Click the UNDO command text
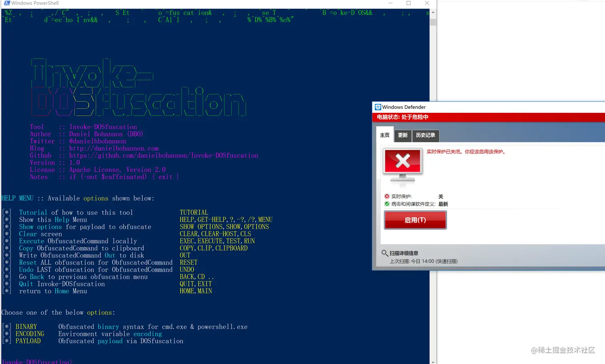 pyautogui.click(x=187, y=270)
